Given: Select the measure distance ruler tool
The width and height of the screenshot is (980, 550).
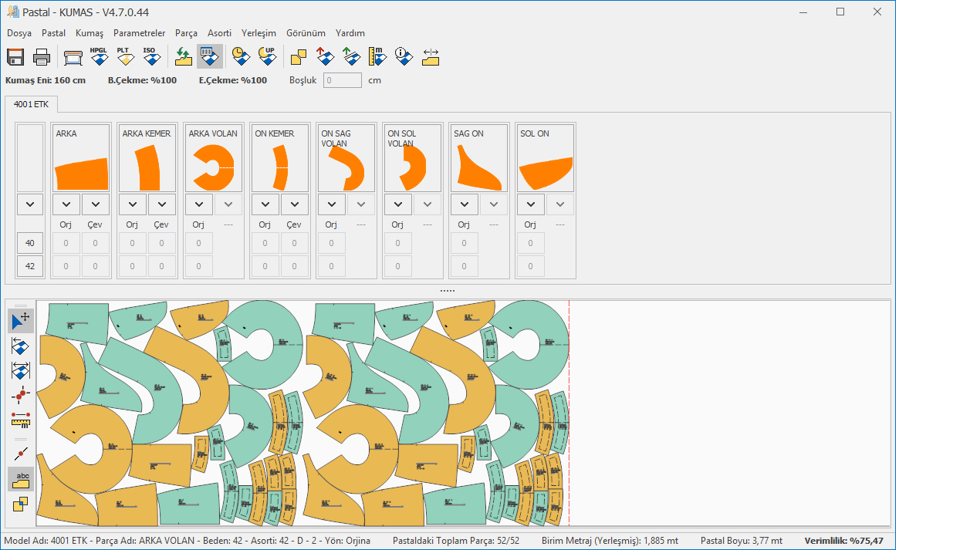Looking at the screenshot, I should [21, 419].
